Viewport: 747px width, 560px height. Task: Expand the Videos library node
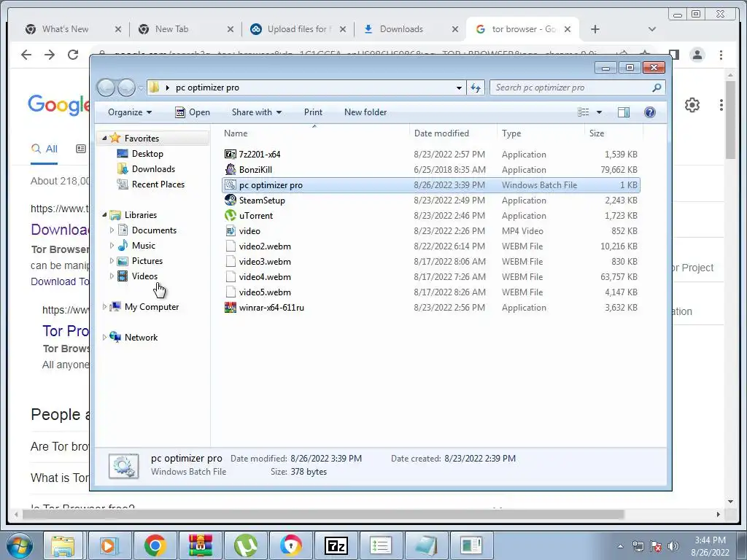coord(112,276)
